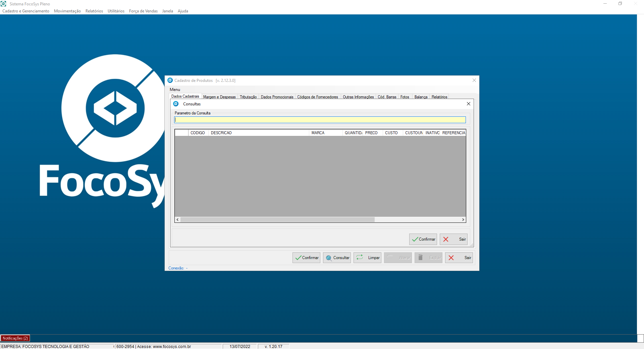Screen dimensions: 644x349
Task: Click the Consultas dialog FocoSys icon
Action: pos(176,104)
